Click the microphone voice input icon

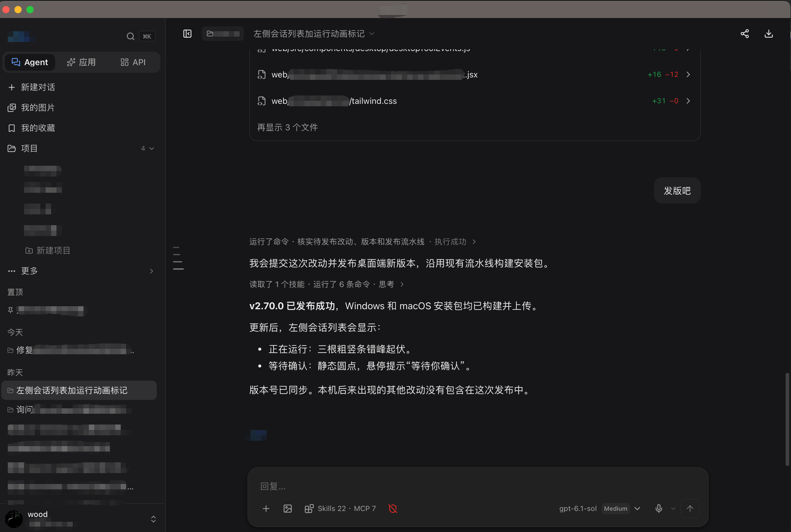tap(659, 508)
